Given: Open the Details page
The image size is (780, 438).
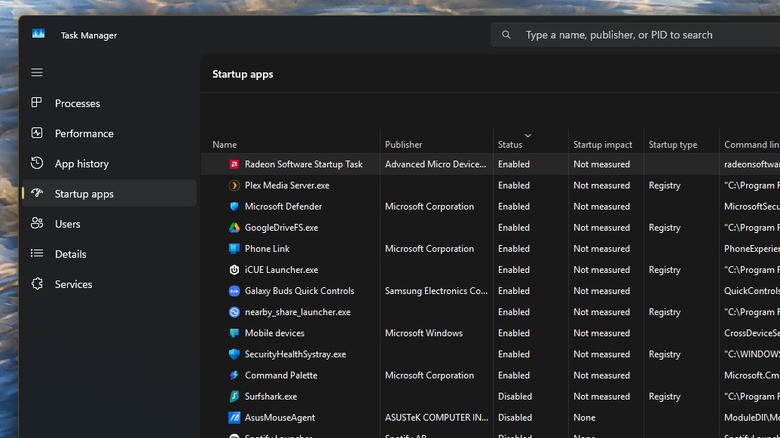Looking at the screenshot, I should [x=71, y=254].
